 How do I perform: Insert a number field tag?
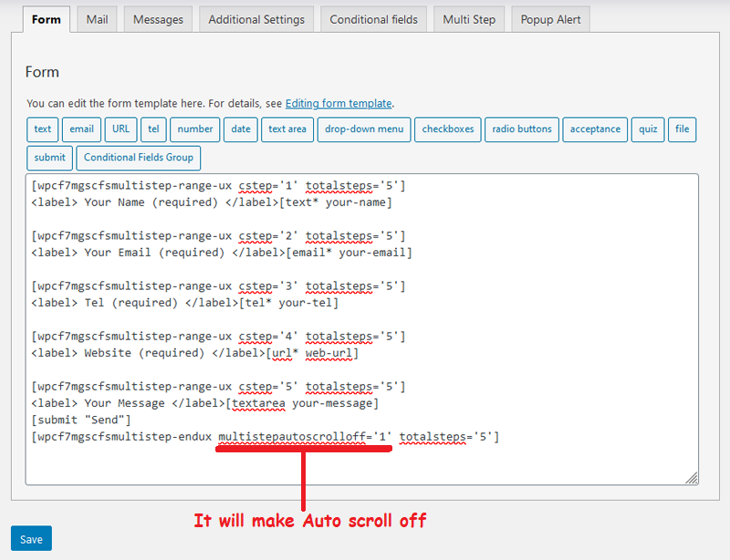coord(195,130)
